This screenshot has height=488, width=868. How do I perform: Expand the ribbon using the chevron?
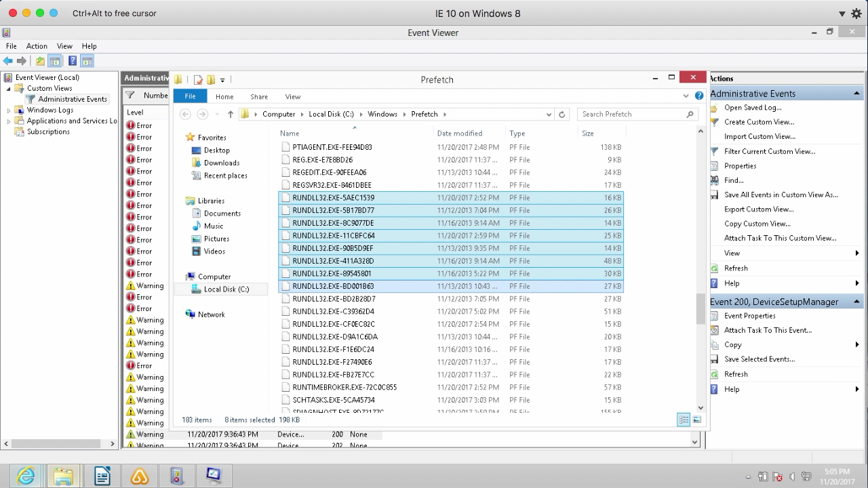pos(686,96)
